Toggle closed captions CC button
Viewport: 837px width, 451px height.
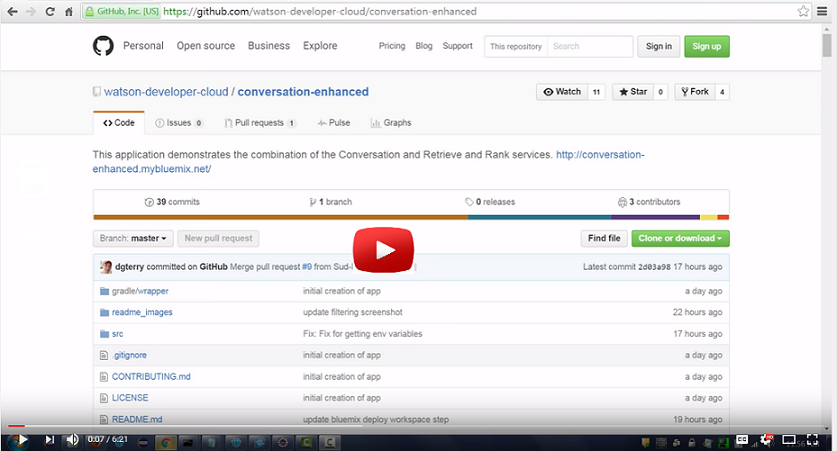pos(742,440)
